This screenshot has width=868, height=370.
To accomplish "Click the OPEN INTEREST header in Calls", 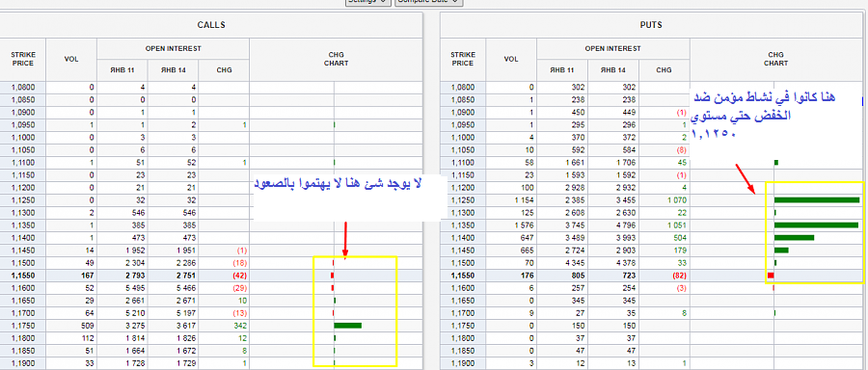I will 174,49.
